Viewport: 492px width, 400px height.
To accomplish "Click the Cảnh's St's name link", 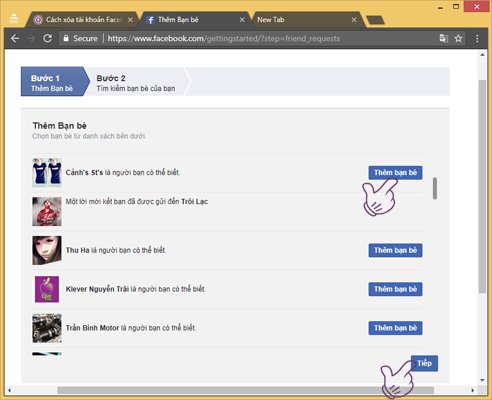I will click(84, 173).
